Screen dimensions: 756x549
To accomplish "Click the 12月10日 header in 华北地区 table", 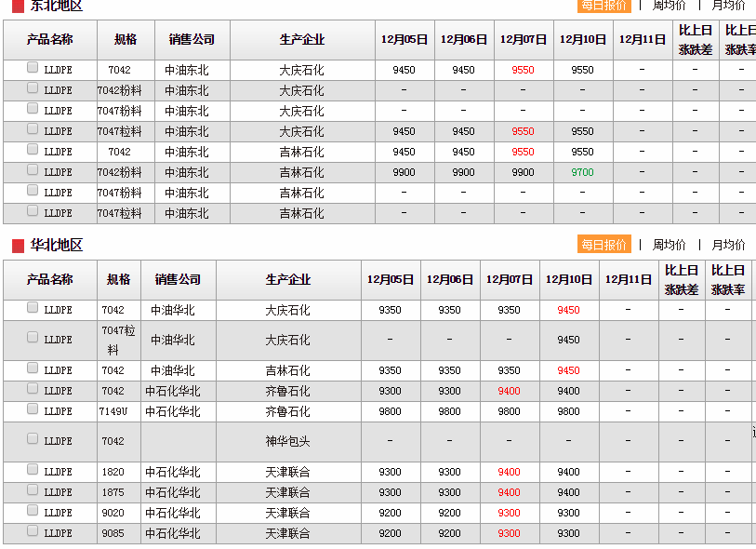I will click(568, 279).
